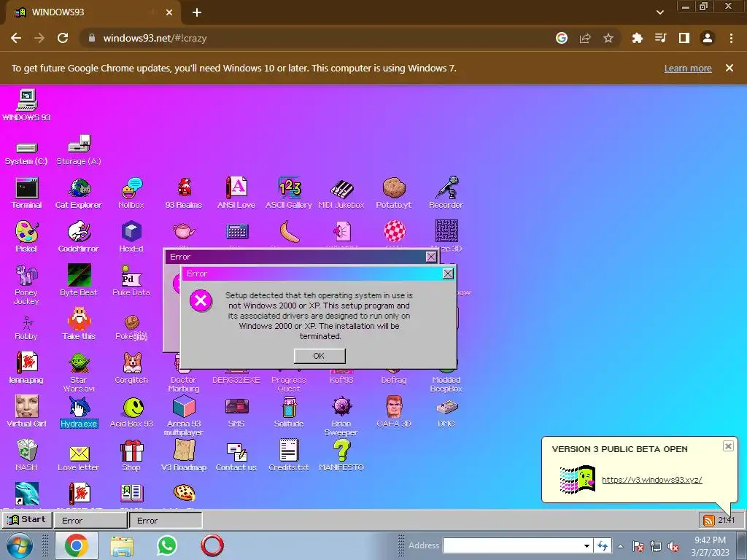The height and width of the screenshot is (560, 747).
Task: Open Virtual Girl icon
Action: (x=26, y=411)
